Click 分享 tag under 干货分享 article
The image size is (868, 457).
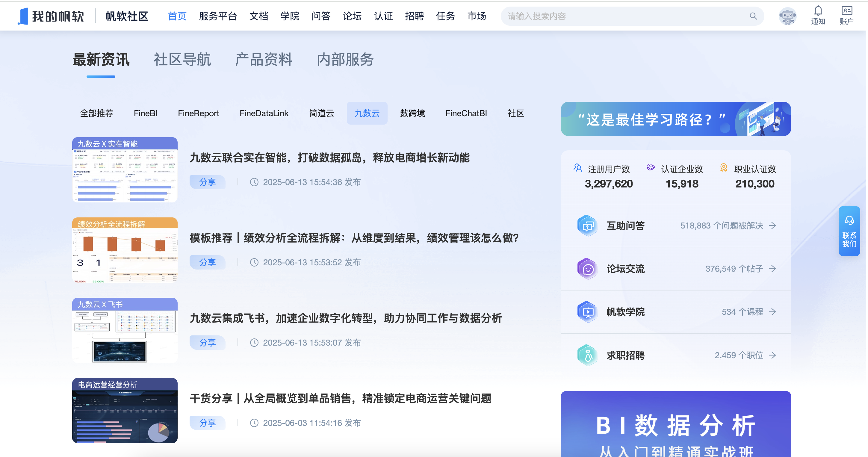pos(207,423)
